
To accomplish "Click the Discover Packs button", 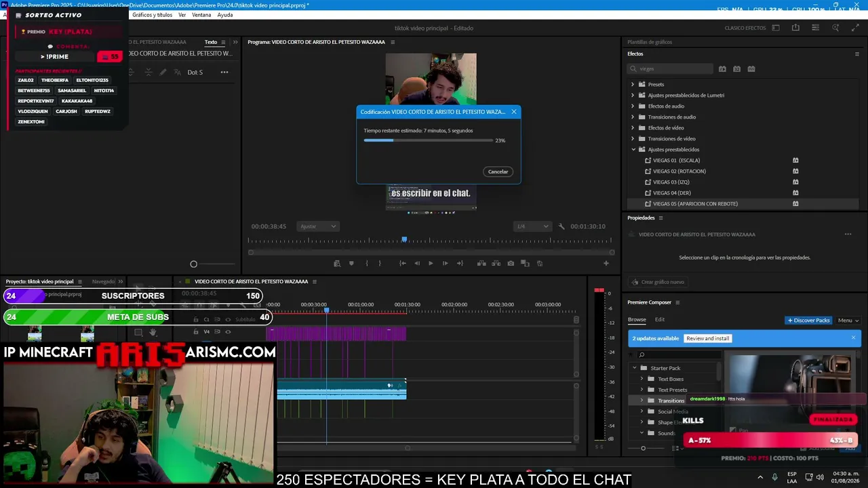I will click(x=808, y=321).
